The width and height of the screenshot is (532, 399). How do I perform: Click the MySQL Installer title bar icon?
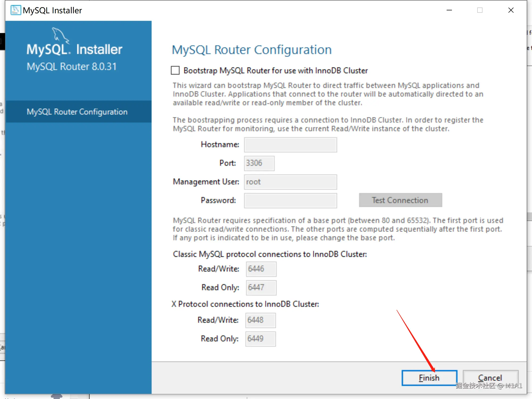pos(16,10)
